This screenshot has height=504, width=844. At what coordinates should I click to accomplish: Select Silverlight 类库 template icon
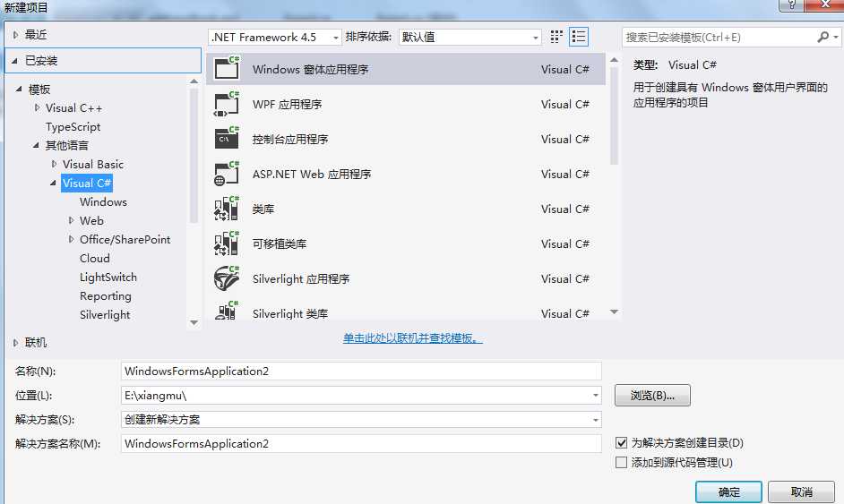click(x=227, y=311)
